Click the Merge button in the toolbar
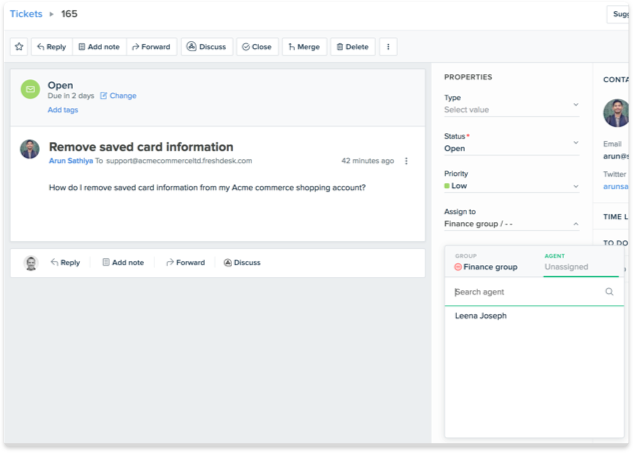Viewport: 633px width, 453px height. [304, 47]
